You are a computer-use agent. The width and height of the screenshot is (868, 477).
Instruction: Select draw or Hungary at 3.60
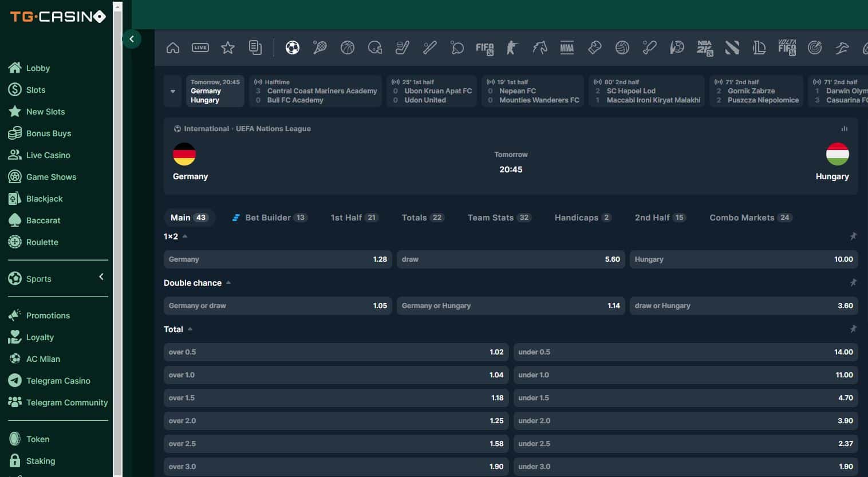(744, 306)
